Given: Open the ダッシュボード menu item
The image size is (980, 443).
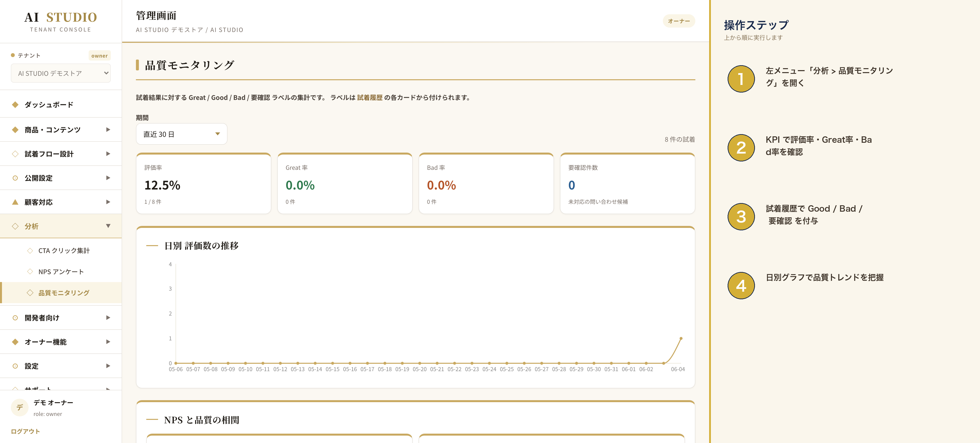Looking at the screenshot, I should click(x=61, y=105).
